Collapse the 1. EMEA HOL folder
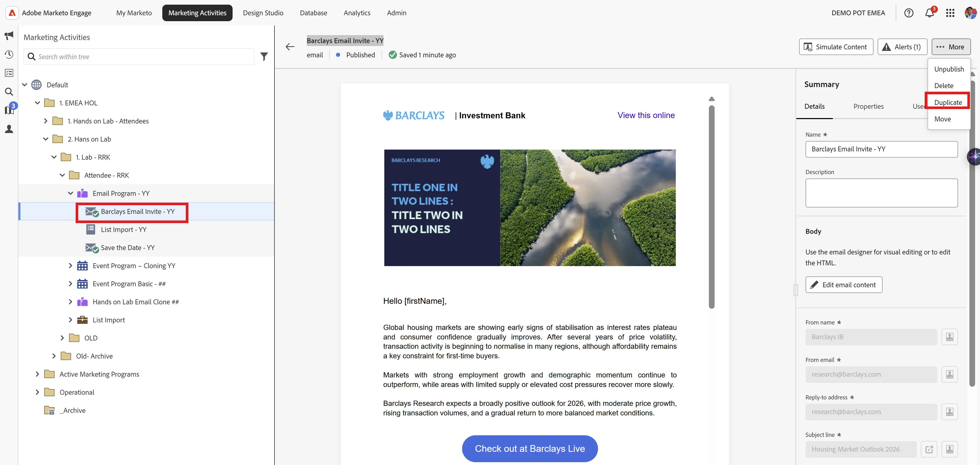This screenshot has width=980, height=465. (x=37, y=103)
